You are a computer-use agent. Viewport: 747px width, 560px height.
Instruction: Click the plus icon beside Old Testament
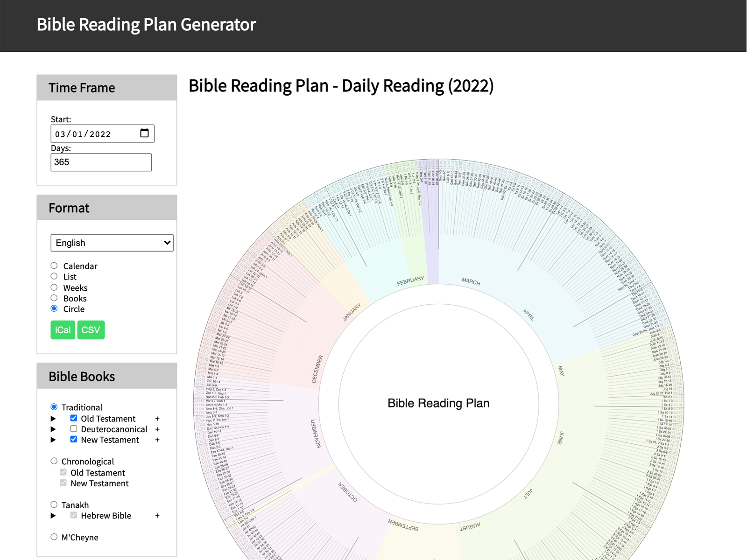tap(157, 419)
